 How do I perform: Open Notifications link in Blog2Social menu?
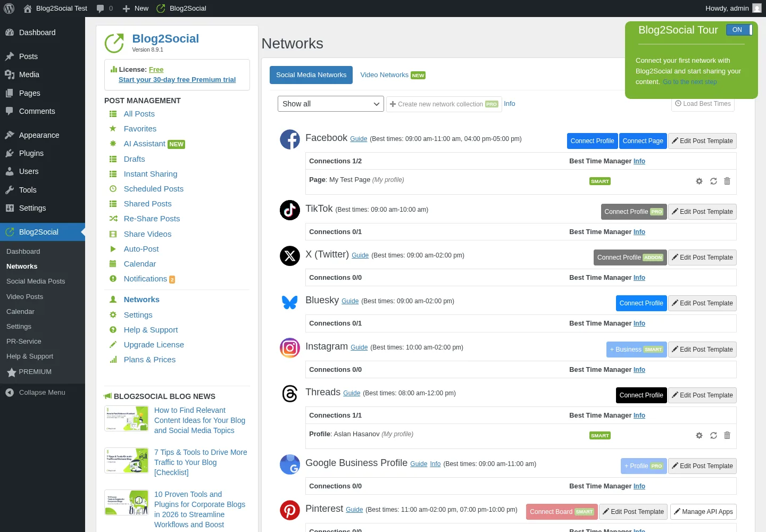pos(145,279)
